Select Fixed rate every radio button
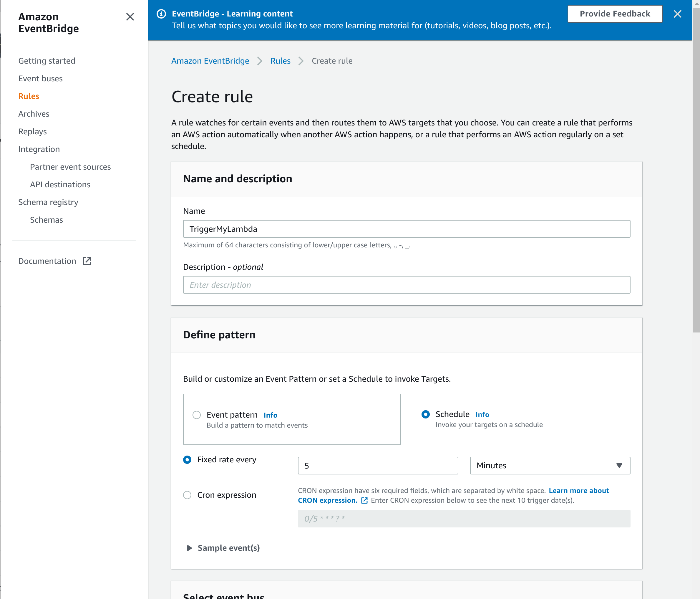Image resolution: width=700 pixels, height=599 pixels. (187, 460)
